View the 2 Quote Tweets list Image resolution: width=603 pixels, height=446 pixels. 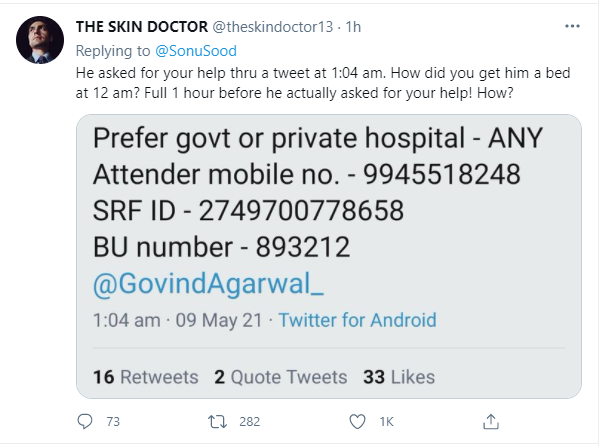coord(280,377)
